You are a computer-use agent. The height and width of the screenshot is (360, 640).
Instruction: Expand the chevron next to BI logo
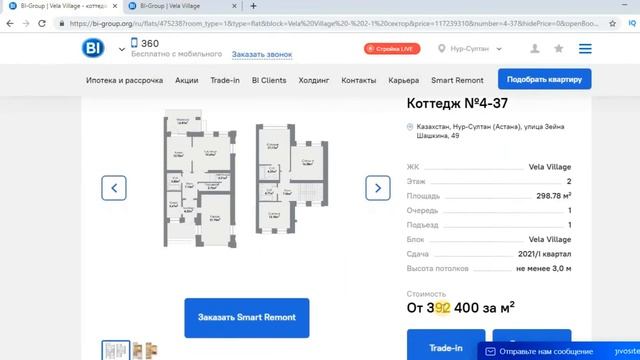[122, 49]
